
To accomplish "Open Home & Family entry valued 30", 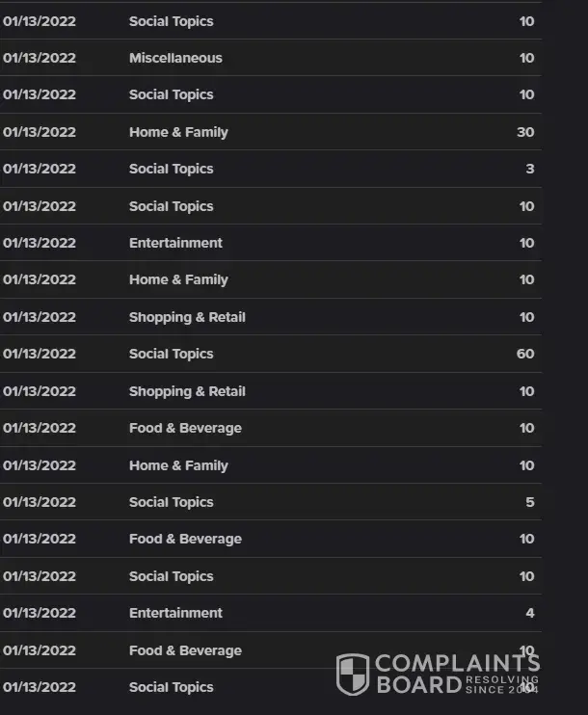I will pyautogui.click(x=178, y=132).
